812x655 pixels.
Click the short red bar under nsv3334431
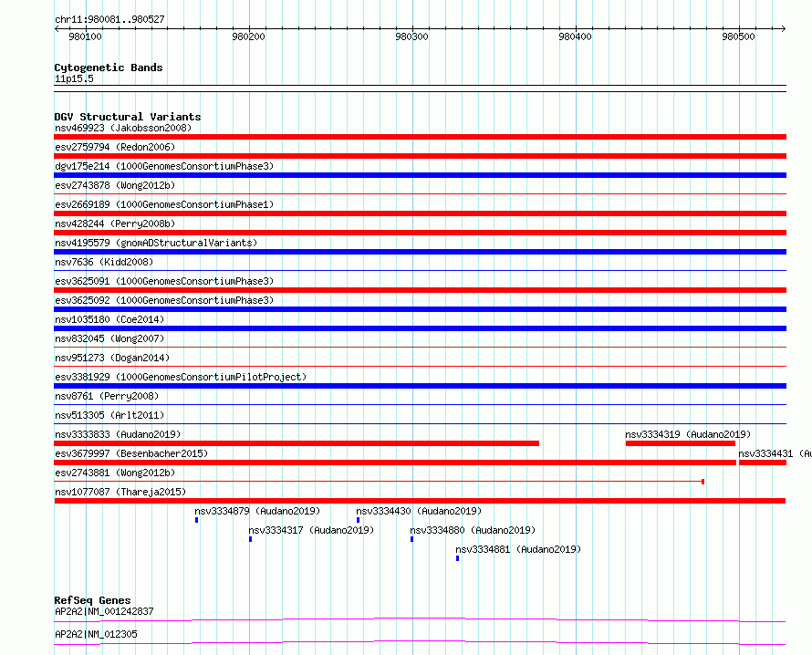tap(763, 463)
